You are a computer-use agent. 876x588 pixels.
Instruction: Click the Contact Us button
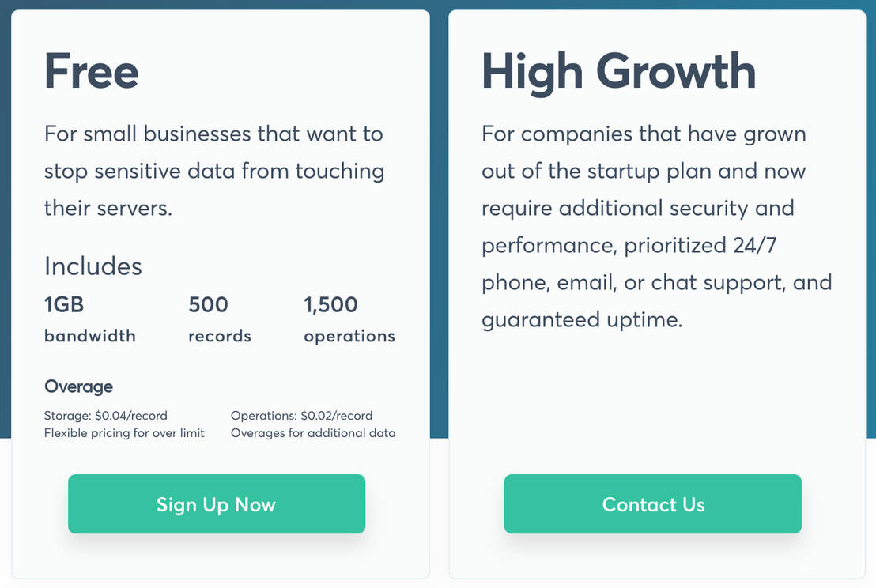pos(652,503)
